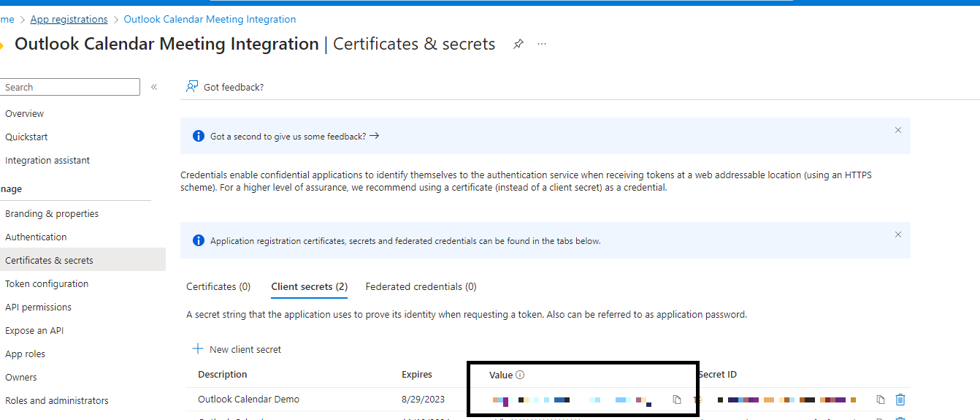Click the 8/29/2023 expiry date
This screenshot has height=420, width=980.
point(423,400)
